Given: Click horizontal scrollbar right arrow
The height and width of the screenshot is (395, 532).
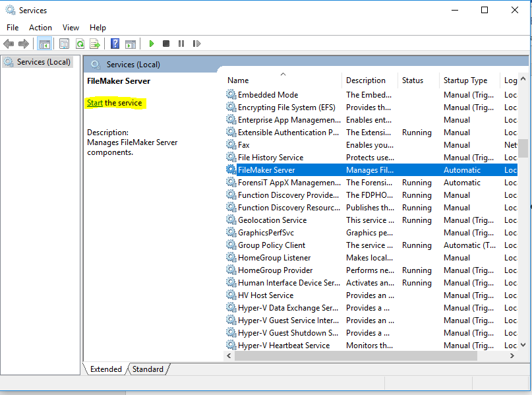Looking at the screenshot, I should (512, 355).
